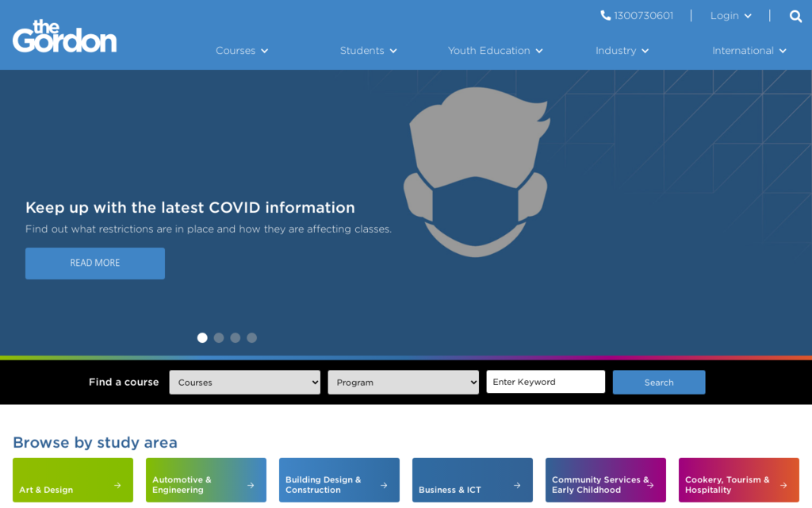
Task: Open the Community Services & Early Childhood tile
Action: pos(605,480)
